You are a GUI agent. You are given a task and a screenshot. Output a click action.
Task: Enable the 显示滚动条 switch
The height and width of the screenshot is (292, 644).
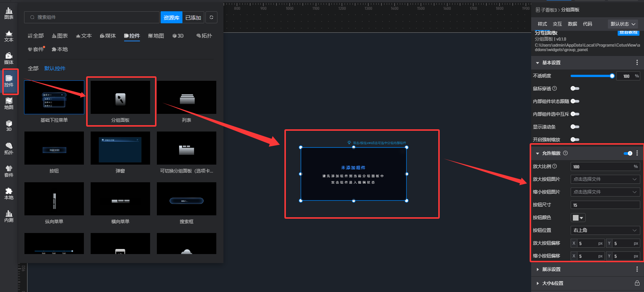pyautogui.click(x=575, y=127)
